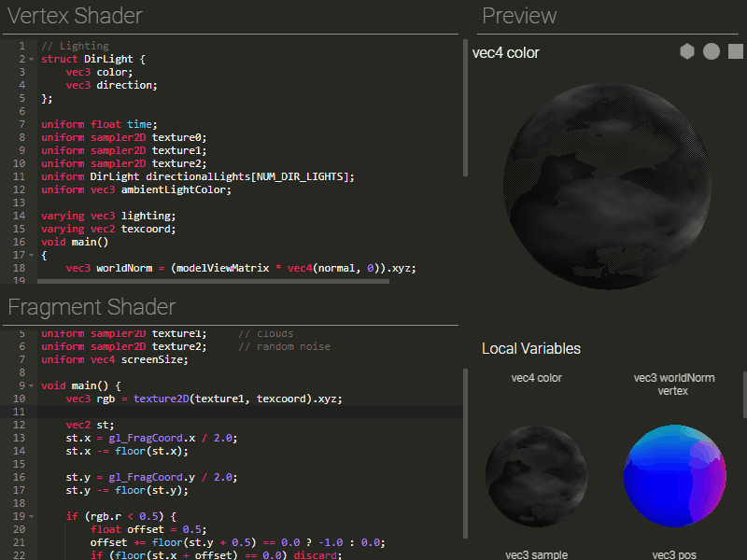Select the sphere preview shape icon

[712, 52]
